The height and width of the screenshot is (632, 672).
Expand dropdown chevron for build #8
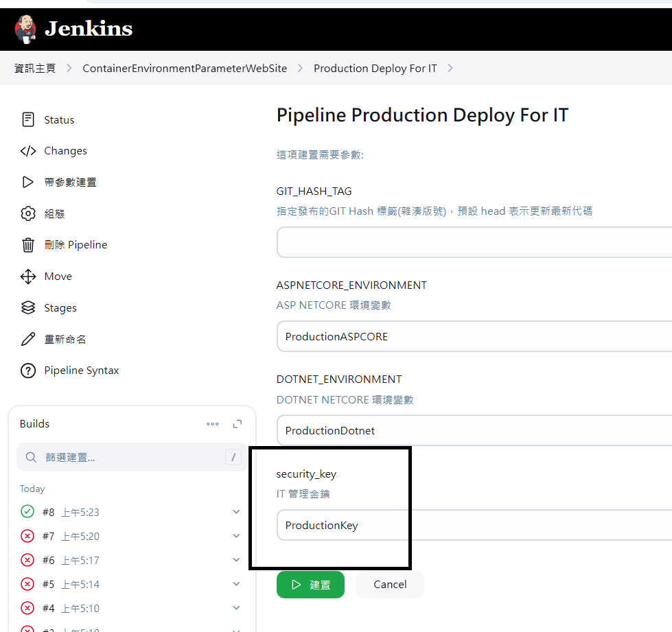236,512
